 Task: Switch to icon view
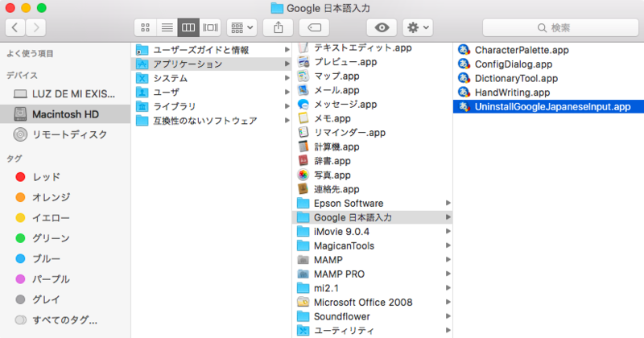click(x=145, y=27)
